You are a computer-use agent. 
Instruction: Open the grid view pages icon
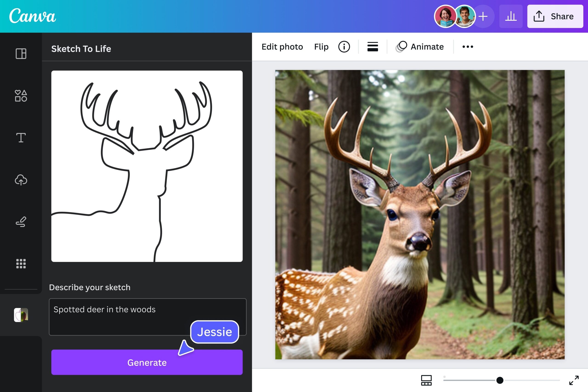click(426, 380)
